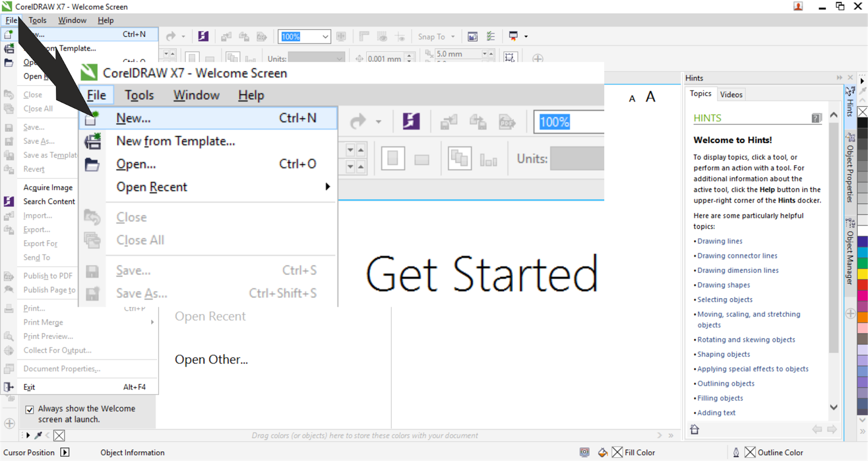Screen dimensions: 868x461
Task: Open the Cursor Position flyout arrow
Action: point(65,452)
